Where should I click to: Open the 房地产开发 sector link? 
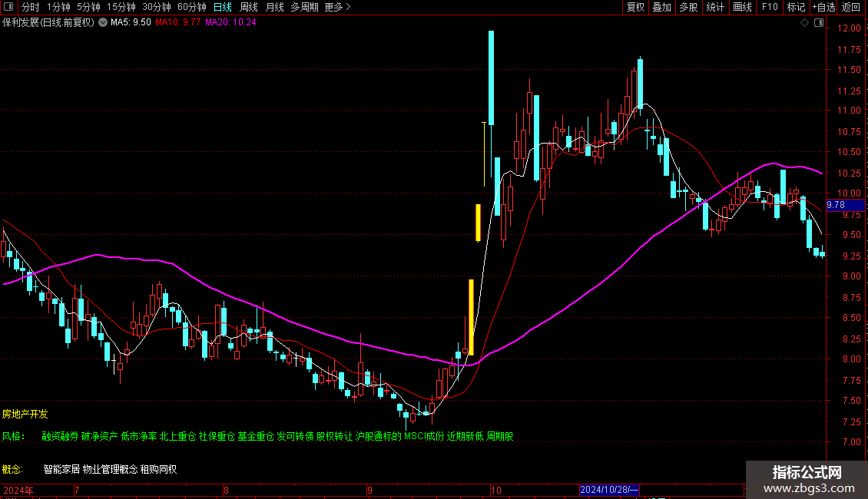[25, 414]
